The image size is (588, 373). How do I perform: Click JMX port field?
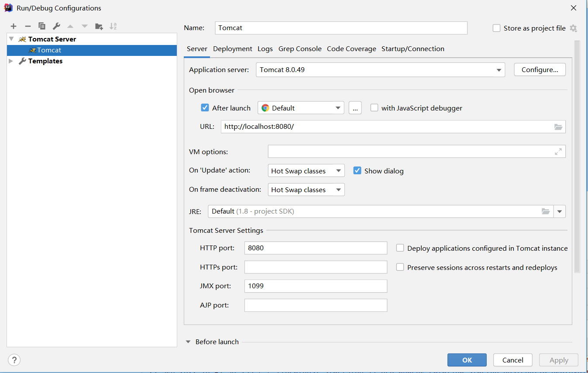pos(316,286)
